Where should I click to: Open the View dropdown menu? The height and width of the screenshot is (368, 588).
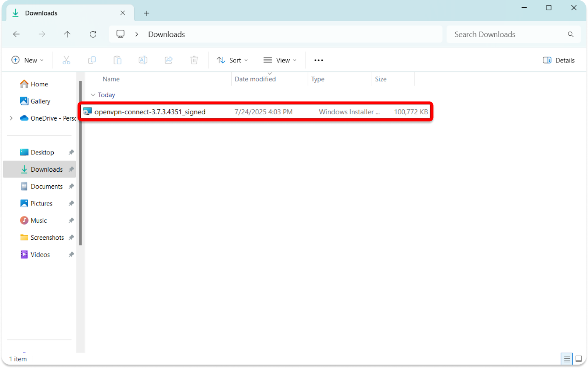pyautogui.click(x=280, y=60)
